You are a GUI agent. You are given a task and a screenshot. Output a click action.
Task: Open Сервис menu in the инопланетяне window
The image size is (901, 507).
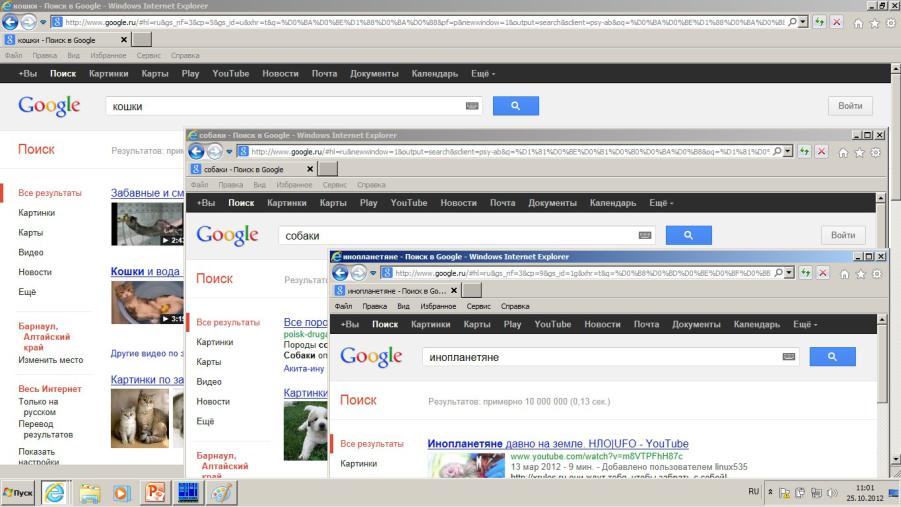click(478, 306)
